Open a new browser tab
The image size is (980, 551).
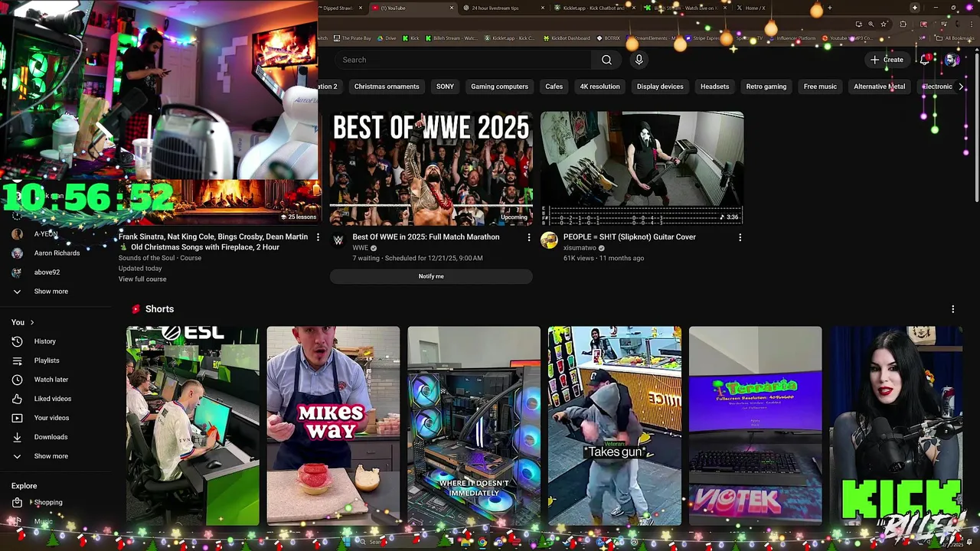click(829, 8)
